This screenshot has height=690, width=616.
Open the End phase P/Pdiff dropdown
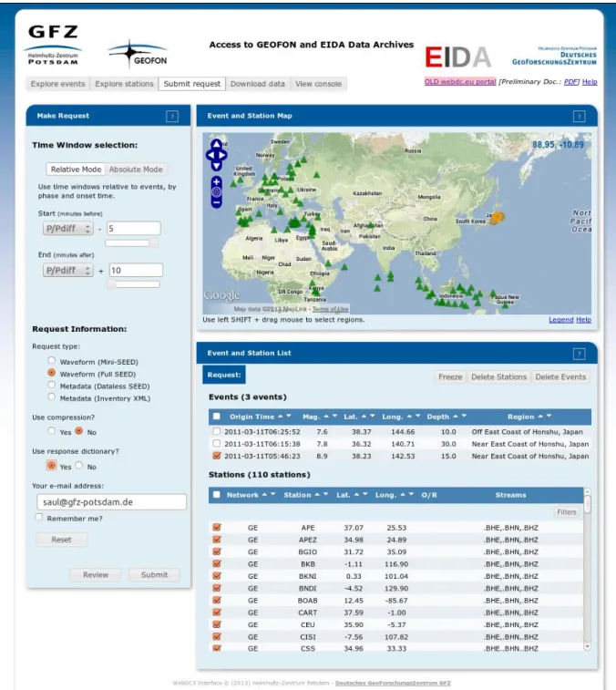pyautogui.click(x=68, y=270)
